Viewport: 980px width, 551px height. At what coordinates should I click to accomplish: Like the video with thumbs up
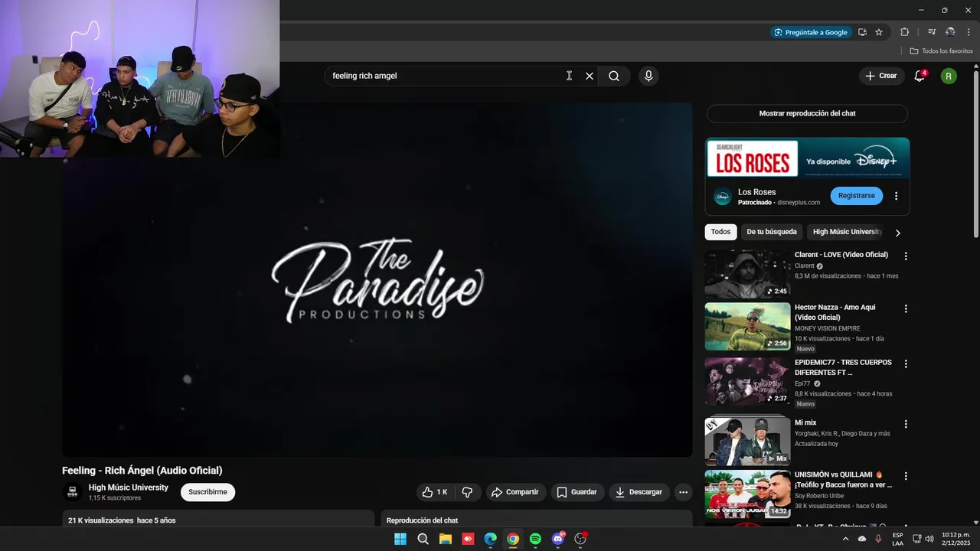point(435,492)
